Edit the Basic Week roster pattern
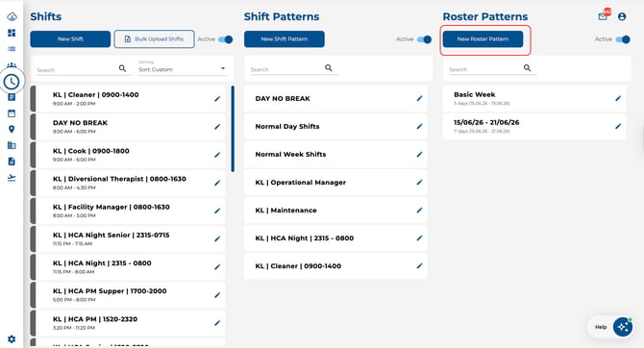Image resolution: width=644 pixels, height=348 pixels. (618, 98)
